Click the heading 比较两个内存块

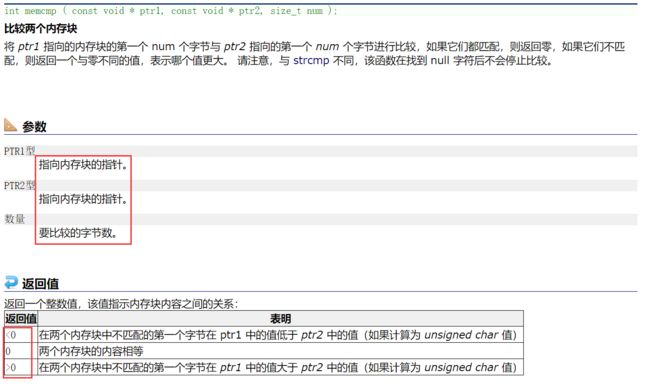pyautogui.click(x=41, y=29)
